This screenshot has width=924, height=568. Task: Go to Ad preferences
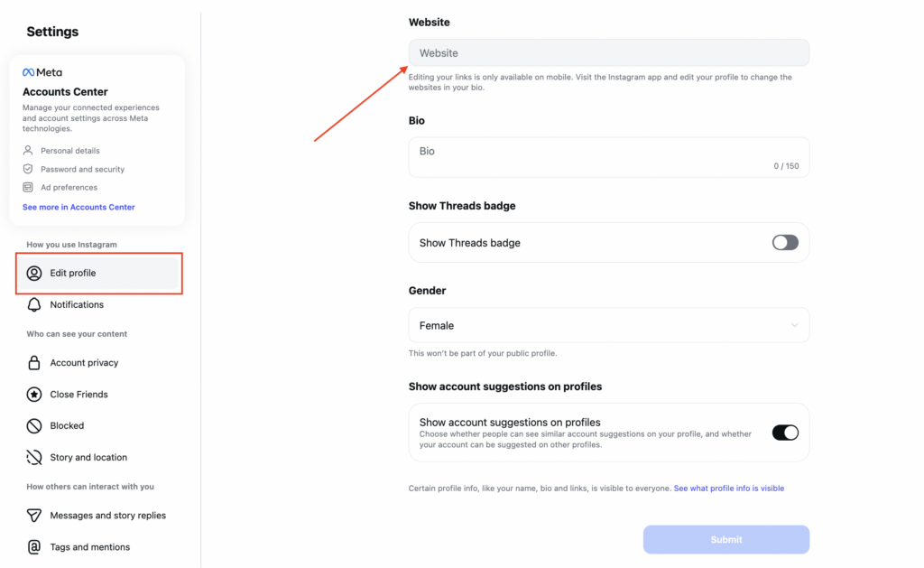tap(69, 188)
